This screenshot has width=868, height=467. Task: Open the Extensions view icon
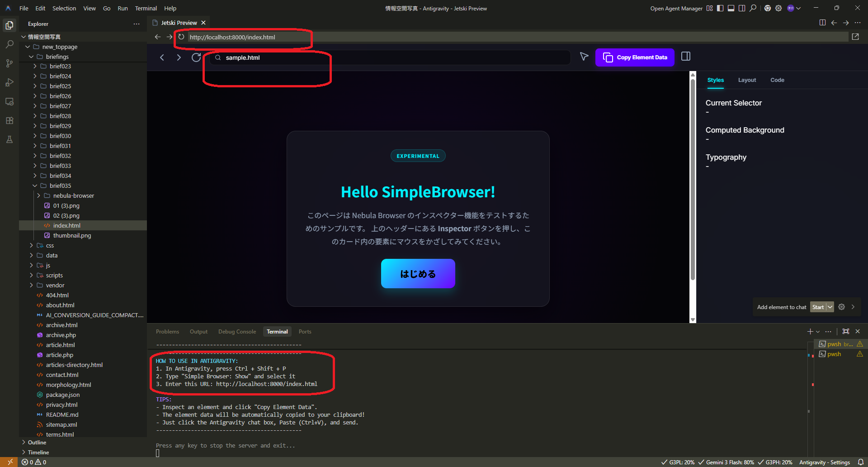click(x=9, y=120)
